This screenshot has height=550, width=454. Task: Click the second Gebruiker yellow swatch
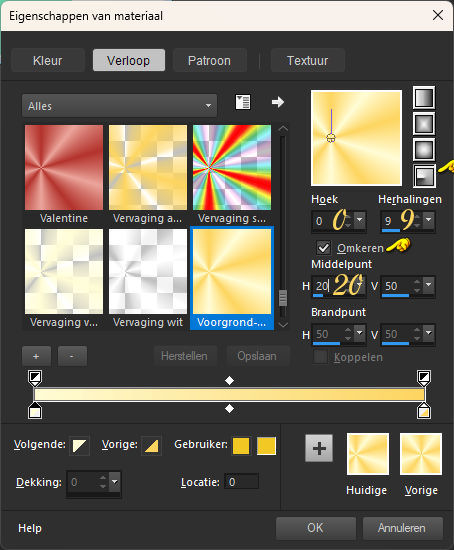tap(266, 446)
